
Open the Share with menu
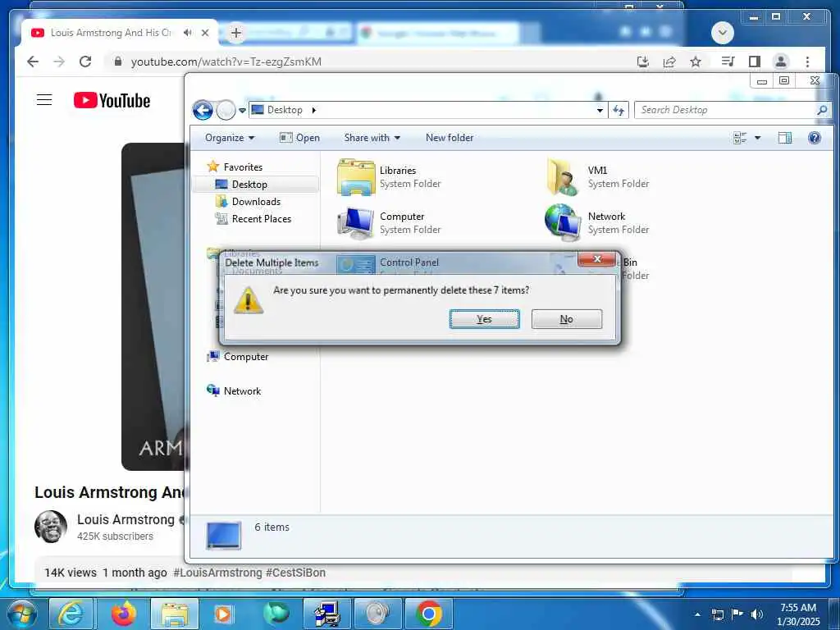(372, 138)
